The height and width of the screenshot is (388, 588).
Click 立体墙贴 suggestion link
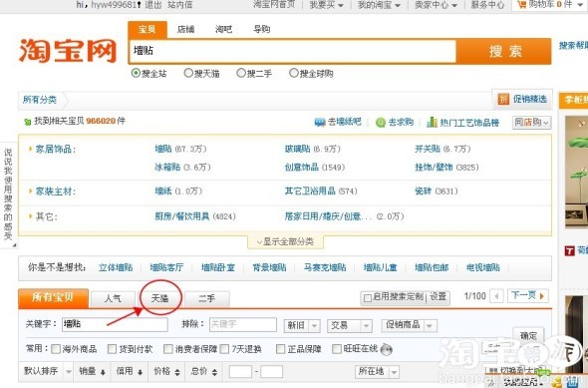pos(116,268)
